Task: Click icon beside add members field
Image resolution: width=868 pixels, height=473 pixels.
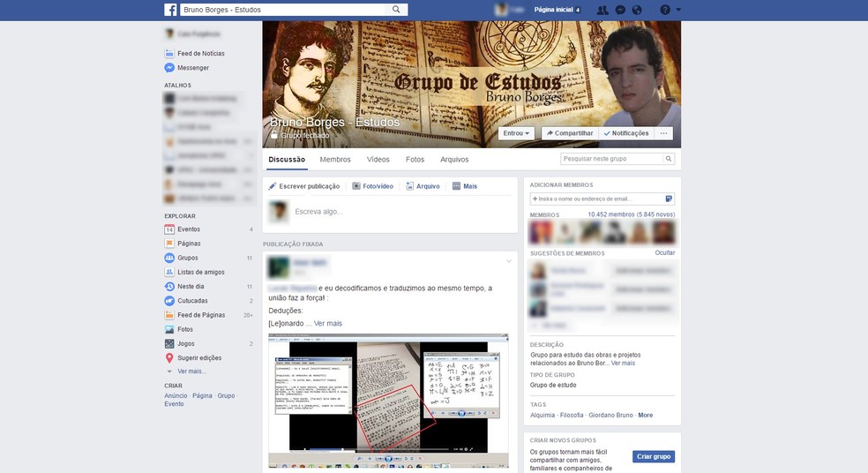Action: [x=669, y=199]
